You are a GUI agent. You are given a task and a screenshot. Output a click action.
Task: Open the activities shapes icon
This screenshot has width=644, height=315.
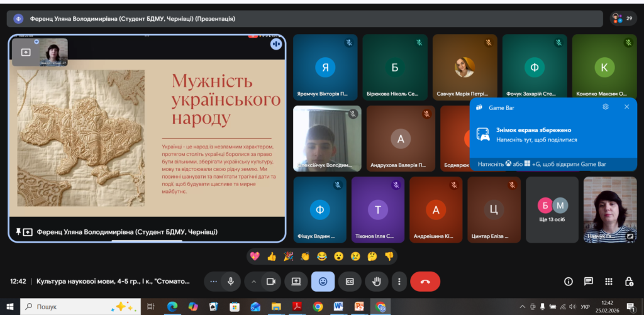(x=608, y=281)
